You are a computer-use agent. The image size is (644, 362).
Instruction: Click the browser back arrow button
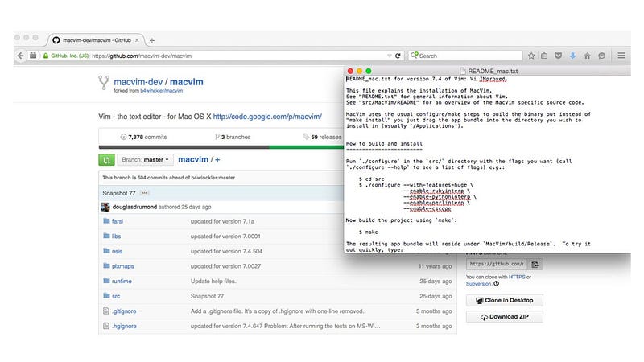21,56
